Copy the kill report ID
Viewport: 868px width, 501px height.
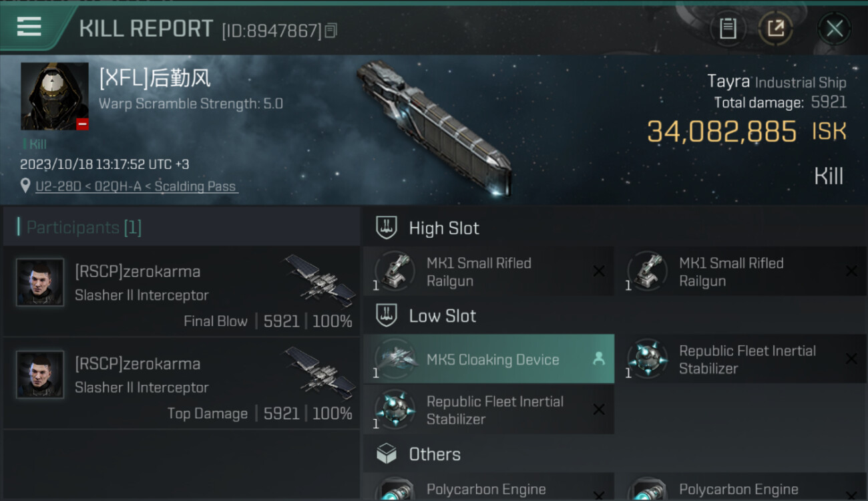(331, 31)
